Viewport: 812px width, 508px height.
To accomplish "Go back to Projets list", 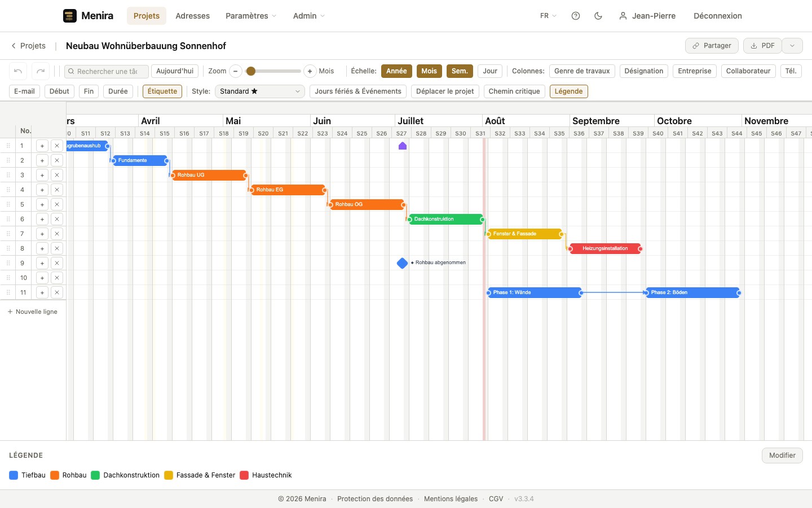I will (x=28, y=46).
